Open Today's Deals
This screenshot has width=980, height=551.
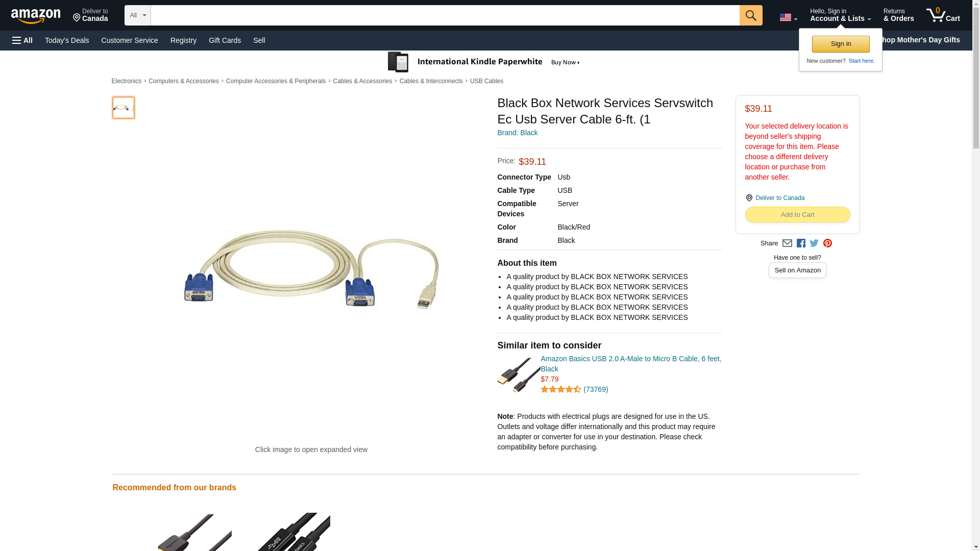coord(67,40)
